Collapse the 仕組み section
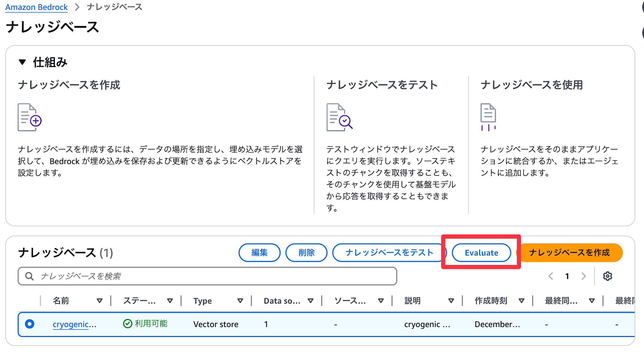 click(22, 62)
